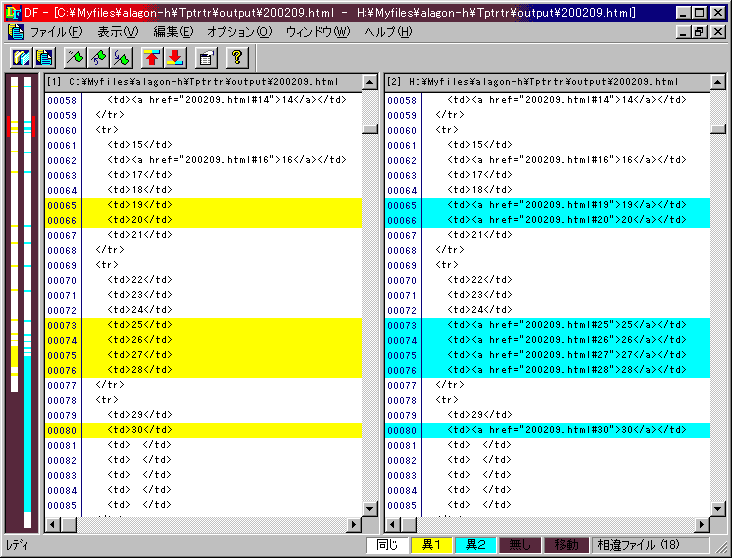
Task: Click right pane vertical scrollbar thumb
Action: pyautogui.click(x=718, y=129)
